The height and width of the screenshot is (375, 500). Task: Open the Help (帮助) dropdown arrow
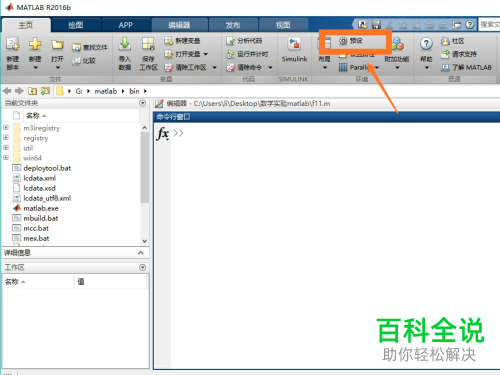[426, 67]
